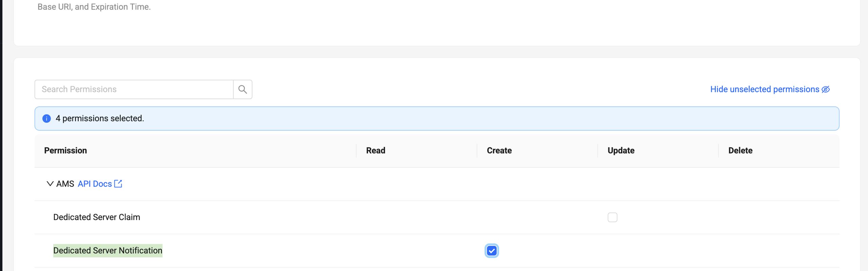
Task: Check Update for Dedicated Server Claim
Action: [612, 217]
